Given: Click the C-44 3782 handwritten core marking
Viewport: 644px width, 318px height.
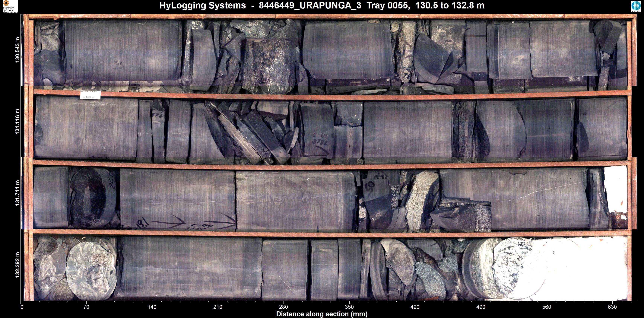Looking at the screenshot, I should click(320, 139).
